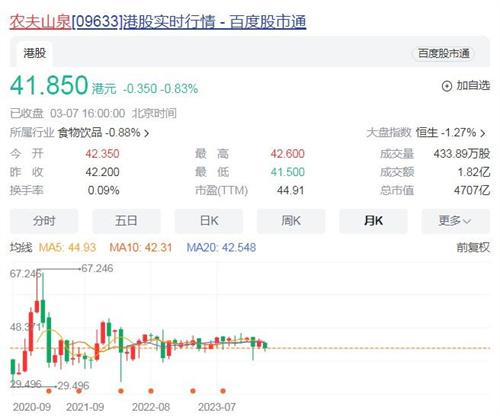500x416 pixels.
Task: Select the 月K chart tab
Action: [373, 221]
